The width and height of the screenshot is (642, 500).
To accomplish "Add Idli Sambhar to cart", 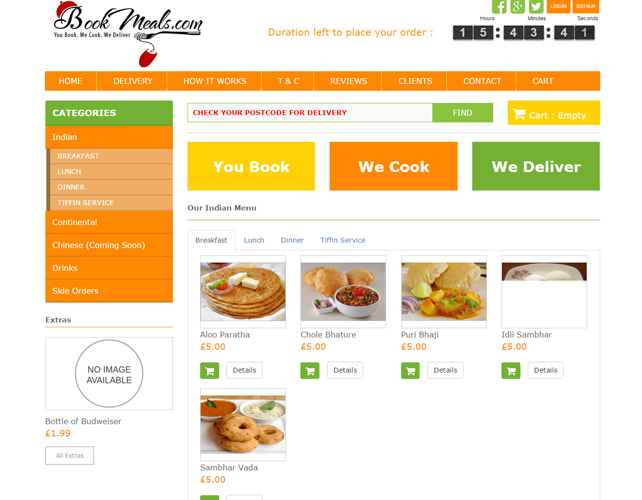I will 511,371.
